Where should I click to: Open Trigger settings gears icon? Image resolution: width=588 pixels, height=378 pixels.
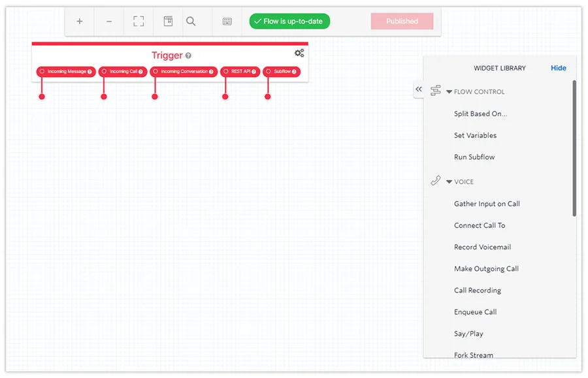pyautogui.click(x=299, y=53)
